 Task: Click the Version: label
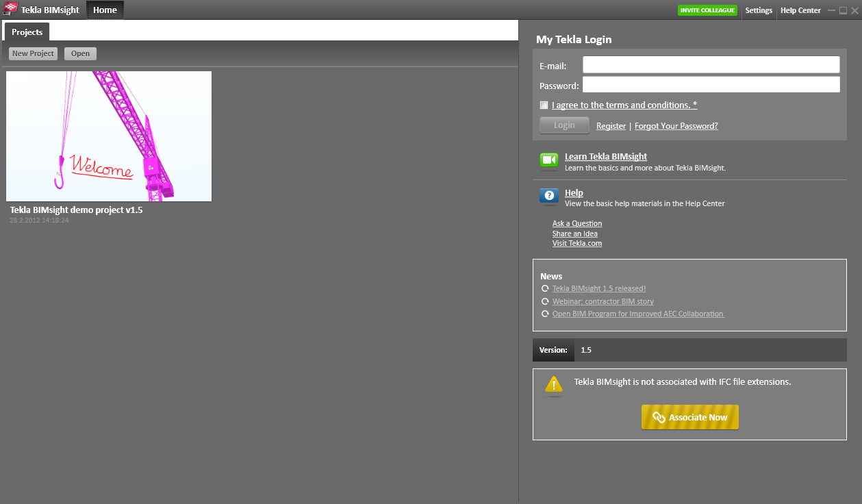tap(553, 350)
